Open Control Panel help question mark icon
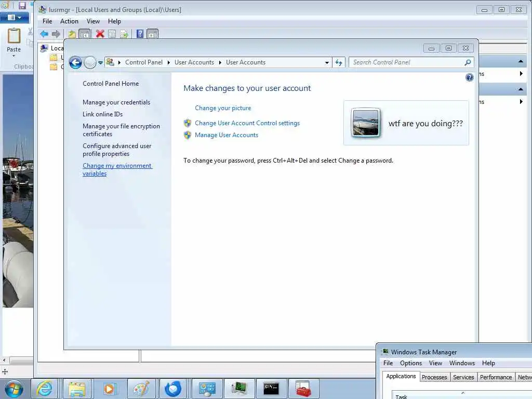This screenshot has height=399, width=532. pos(469,78)
